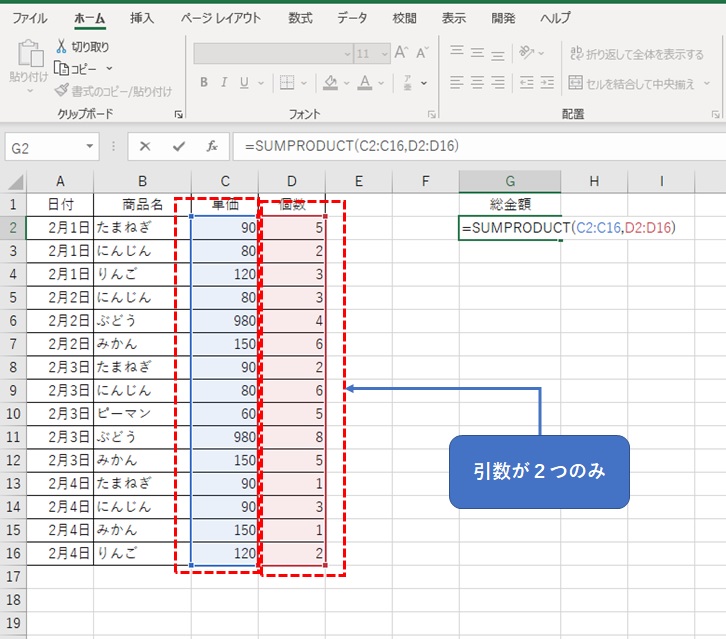Increase font size with the large A icon
The width and height of the screenshot is (726, 639).
(401, 53)
